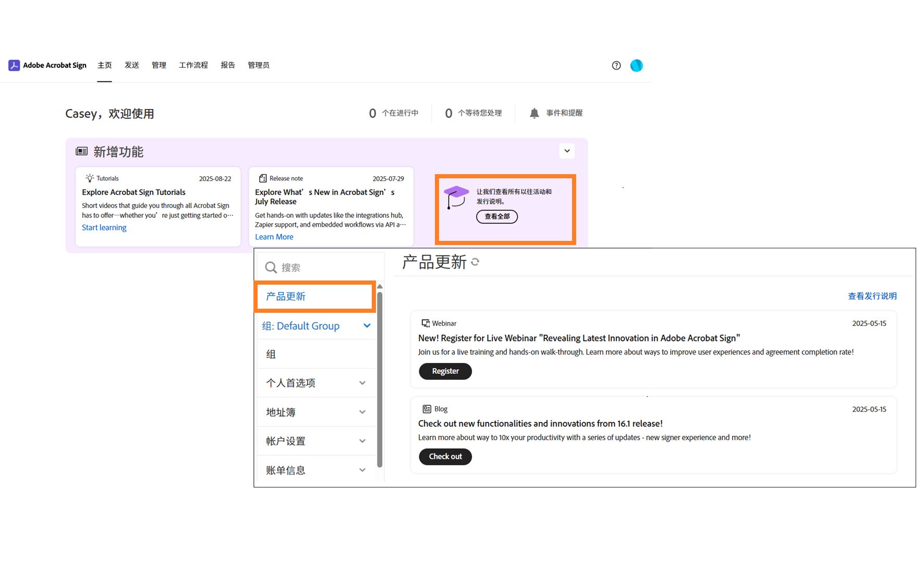Expand the 账单信息 section
The image size is (924, 573).
click(x=362, y=470)
